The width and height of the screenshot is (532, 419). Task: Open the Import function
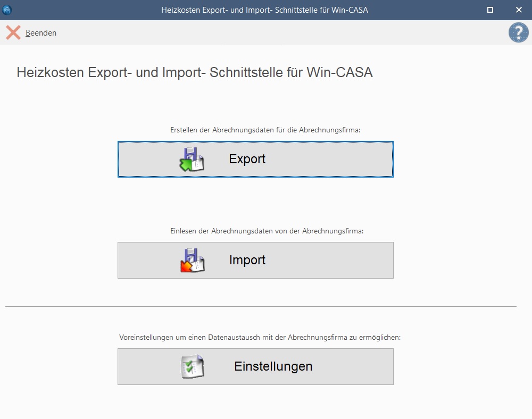tap(255, 261)
